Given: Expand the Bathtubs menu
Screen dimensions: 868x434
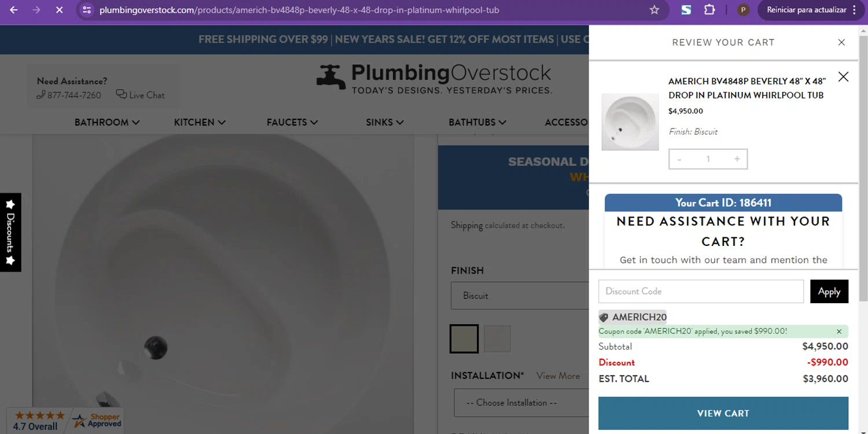Looking at the screenshot, I should click(x=477, y=122).
